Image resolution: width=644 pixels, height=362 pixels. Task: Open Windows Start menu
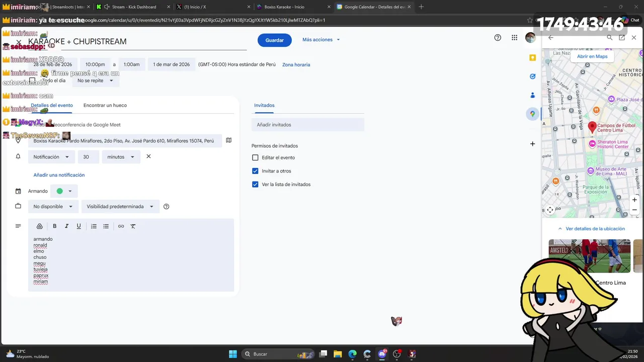click(x=233, y=354)
